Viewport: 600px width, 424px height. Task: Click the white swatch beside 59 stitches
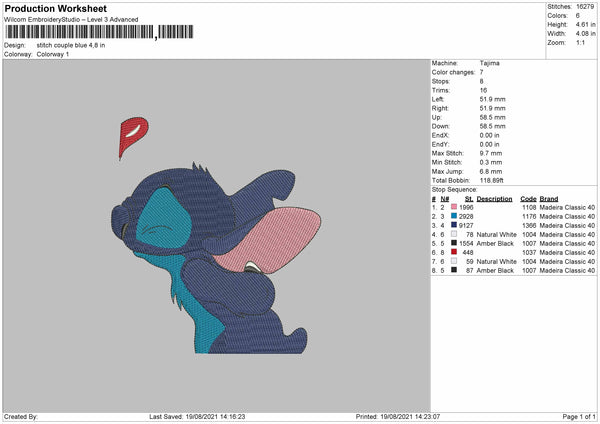(454, 261)
